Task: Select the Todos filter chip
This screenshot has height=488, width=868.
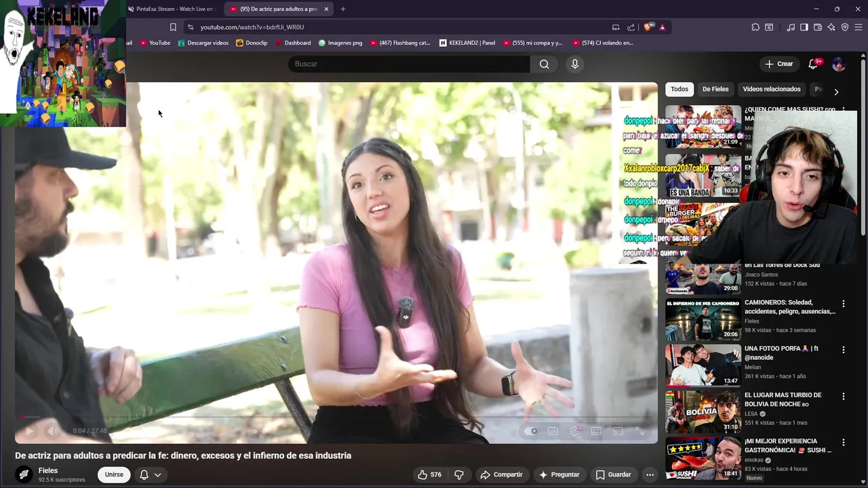Action: 679,89
